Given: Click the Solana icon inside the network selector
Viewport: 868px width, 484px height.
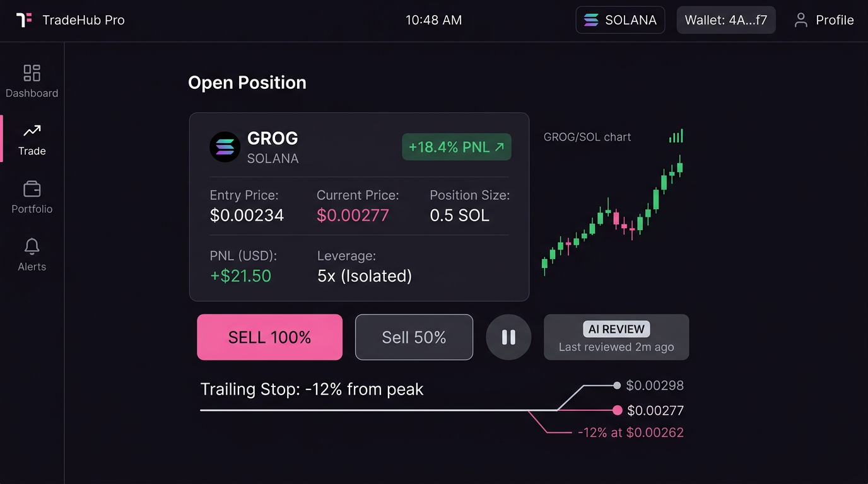Looking at the screenshot, I should pos(590,20).
